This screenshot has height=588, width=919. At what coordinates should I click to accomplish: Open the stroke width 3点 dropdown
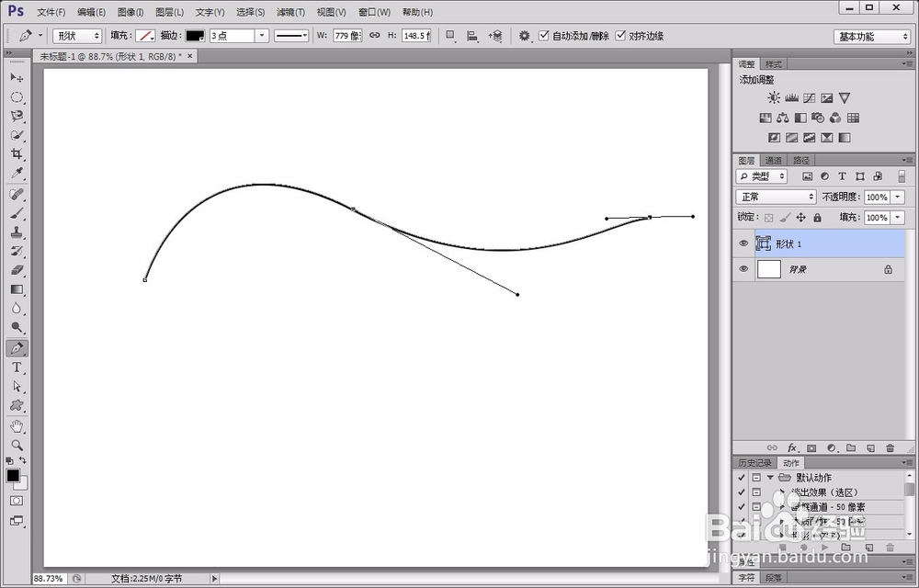pos(262,36)
